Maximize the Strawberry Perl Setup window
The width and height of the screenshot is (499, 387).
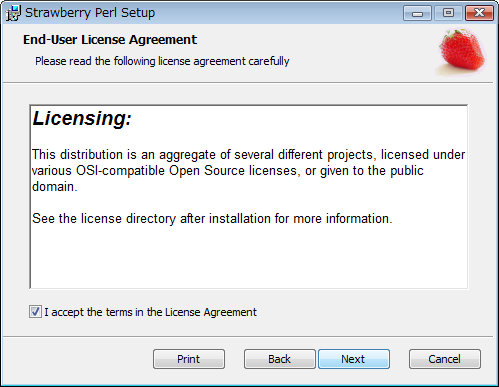tap(448, 13)
